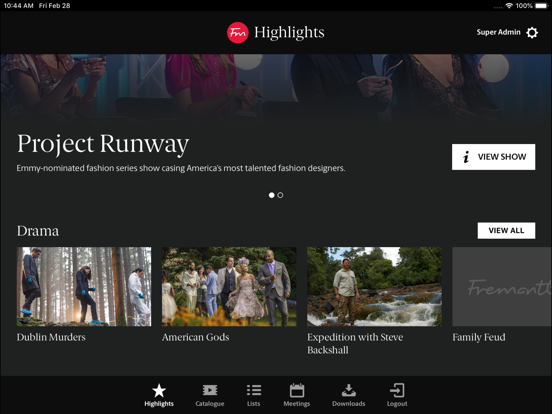Open the American Gods thumbnail
The width and height of the screenshot is (552, 414).
click(229, 287)
